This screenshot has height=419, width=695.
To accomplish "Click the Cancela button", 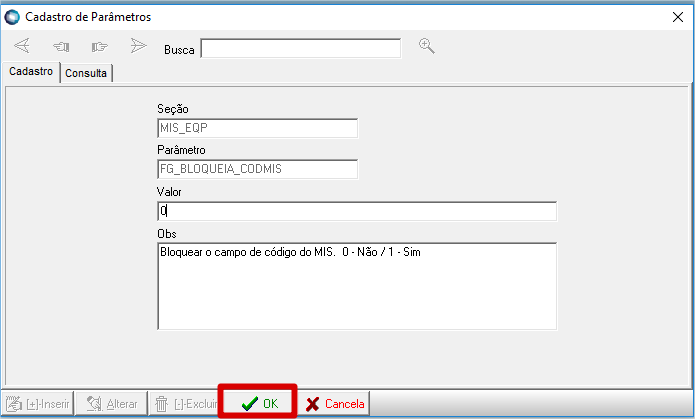I will pos(334,403).
